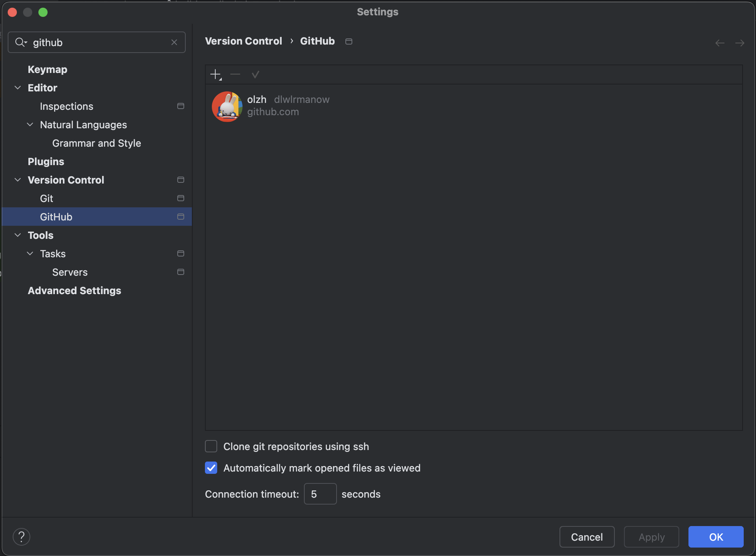Image resolution: width=756 pixels, height=556 pixels.
Task: Collapse the Version Control section
Action: click(18, 180)
